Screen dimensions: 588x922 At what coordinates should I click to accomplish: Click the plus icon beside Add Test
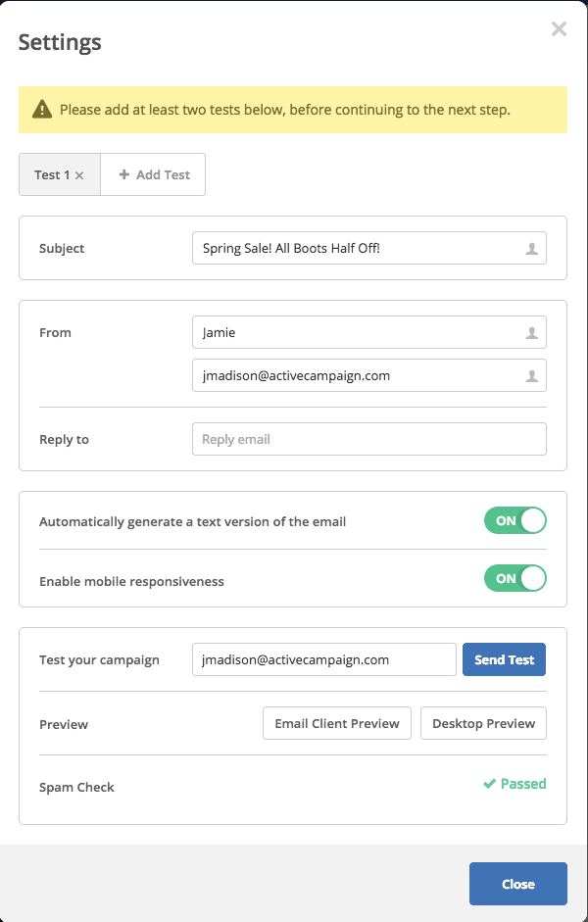tap(124, 174)
